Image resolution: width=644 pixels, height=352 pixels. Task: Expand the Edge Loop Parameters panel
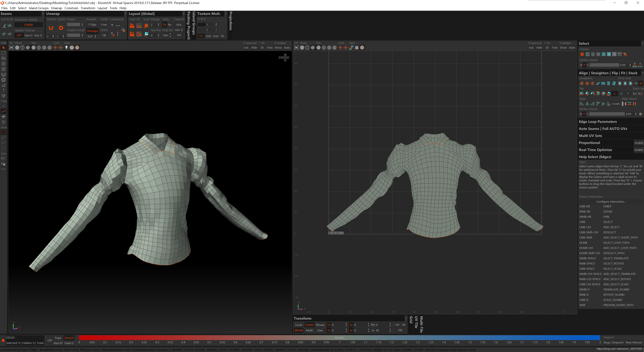tap(598, 121)
